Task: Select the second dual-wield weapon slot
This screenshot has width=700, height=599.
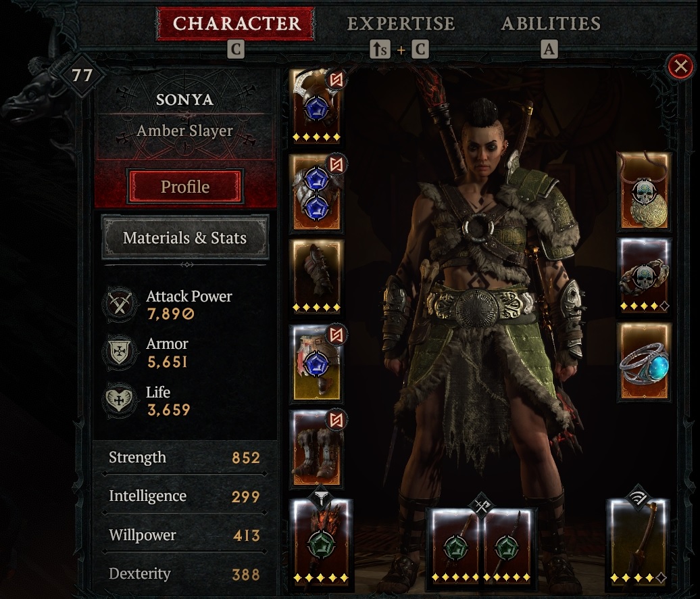Action: 508,546
